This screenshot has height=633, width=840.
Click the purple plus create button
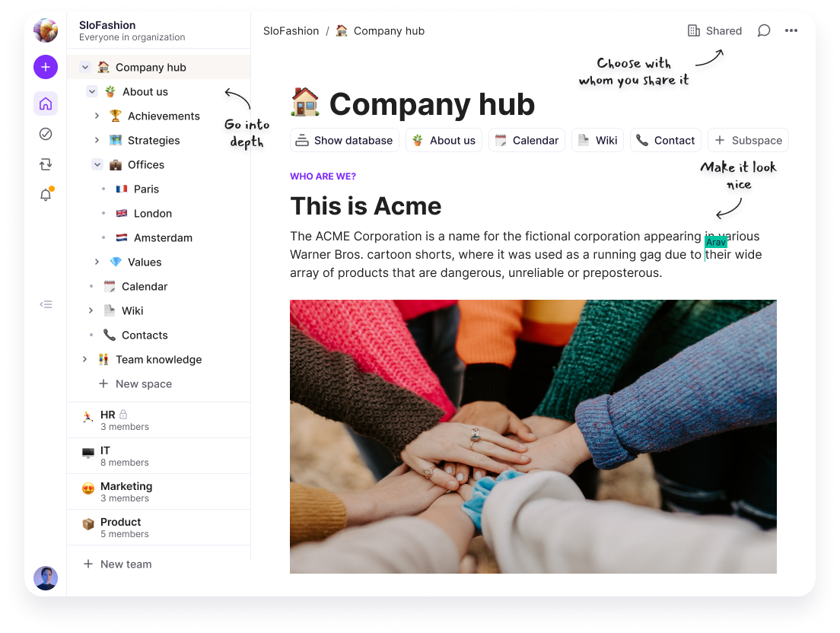click(46, 67)
